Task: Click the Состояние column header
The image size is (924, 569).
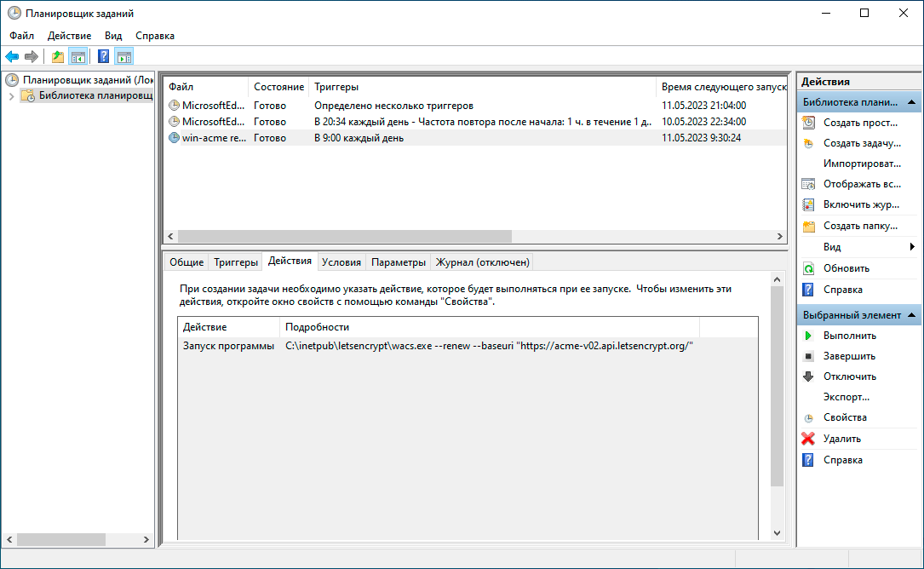Action: click(278, 87)
